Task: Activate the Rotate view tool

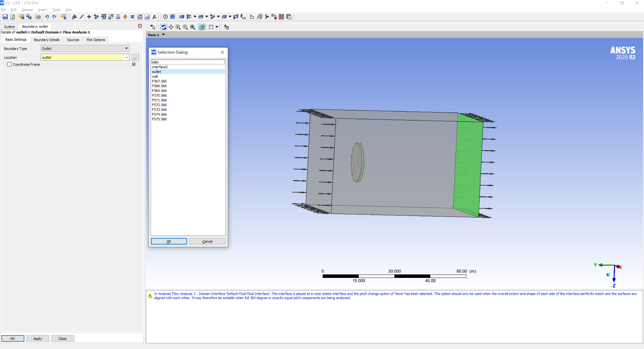Action: coord(164,27)
